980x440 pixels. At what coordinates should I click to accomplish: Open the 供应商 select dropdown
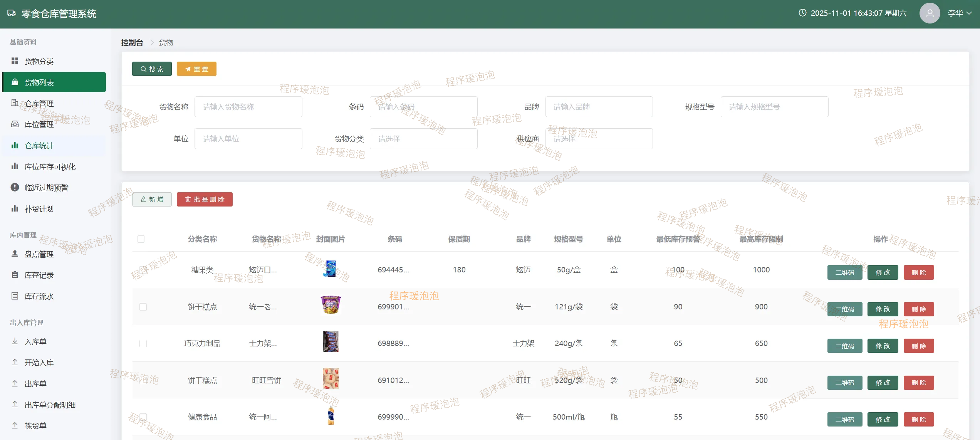[599, 139]
